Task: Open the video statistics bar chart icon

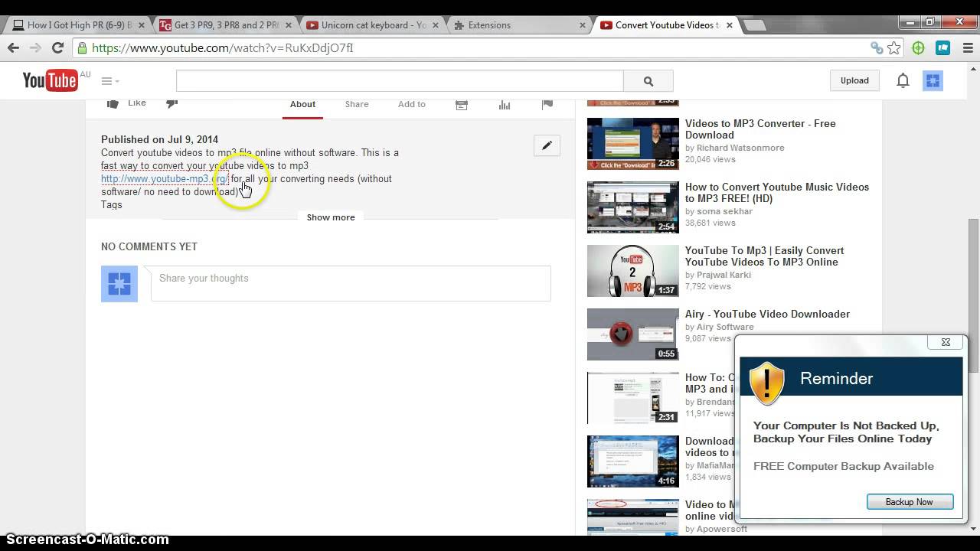Action: click(x=505, y=104)
